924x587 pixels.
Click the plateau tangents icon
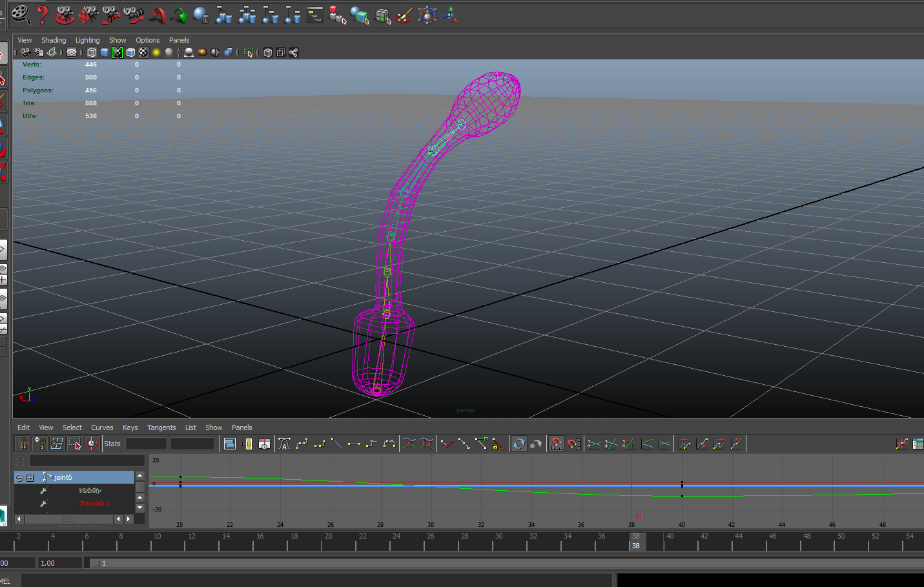tap(389, 444)
